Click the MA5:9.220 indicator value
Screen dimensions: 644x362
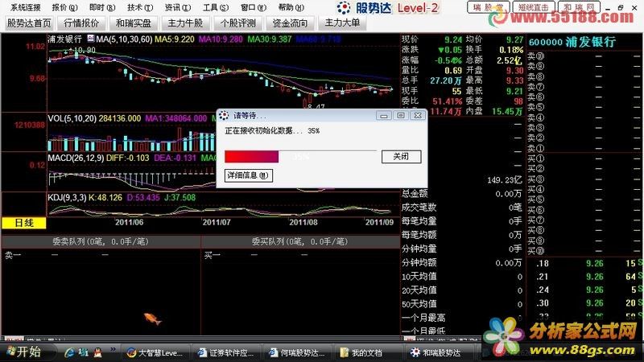(174, 39)
